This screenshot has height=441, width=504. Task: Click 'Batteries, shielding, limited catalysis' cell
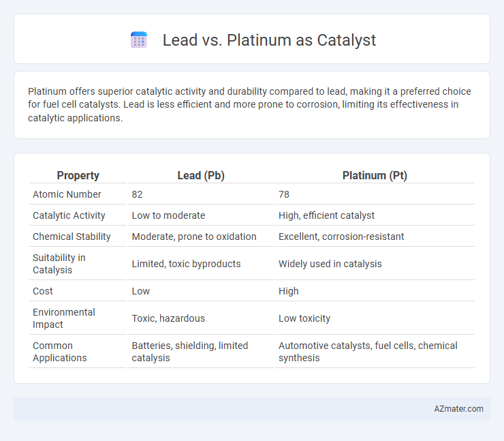point(190,352)
